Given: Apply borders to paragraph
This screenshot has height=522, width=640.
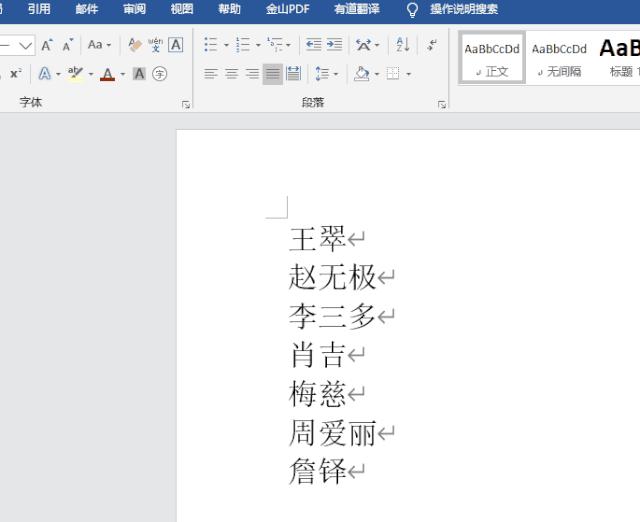Looking at the screenshot, I should coord(393,74).
